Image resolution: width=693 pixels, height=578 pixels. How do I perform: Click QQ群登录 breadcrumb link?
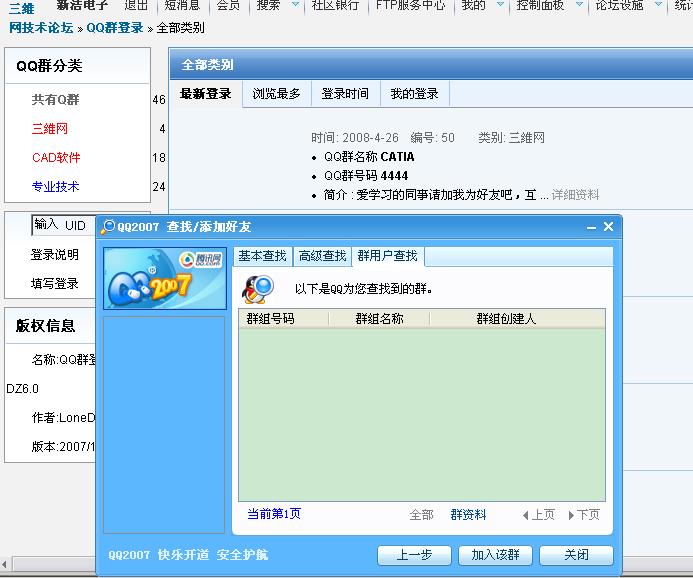click(x=115, y=28)
